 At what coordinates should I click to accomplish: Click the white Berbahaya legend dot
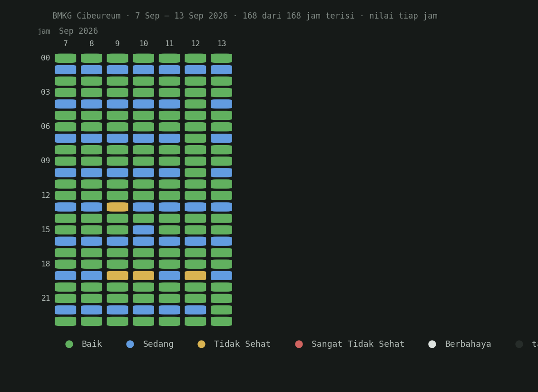click(x=432, y=344)
